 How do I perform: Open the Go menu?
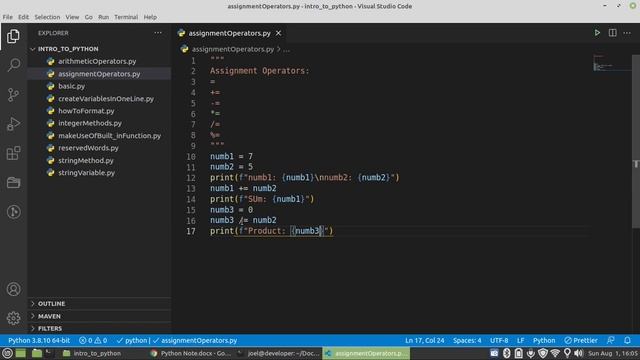coord(89,17)
